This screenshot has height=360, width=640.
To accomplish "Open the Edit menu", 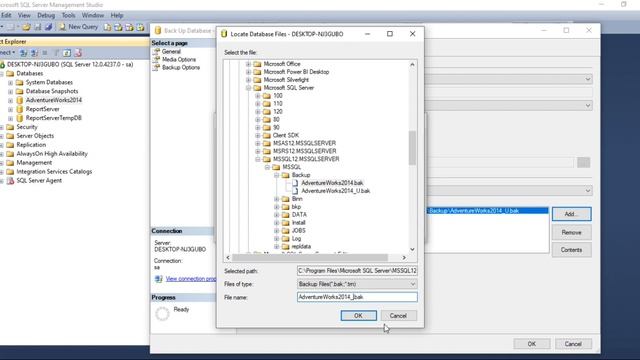I will (x=6, y=16).
